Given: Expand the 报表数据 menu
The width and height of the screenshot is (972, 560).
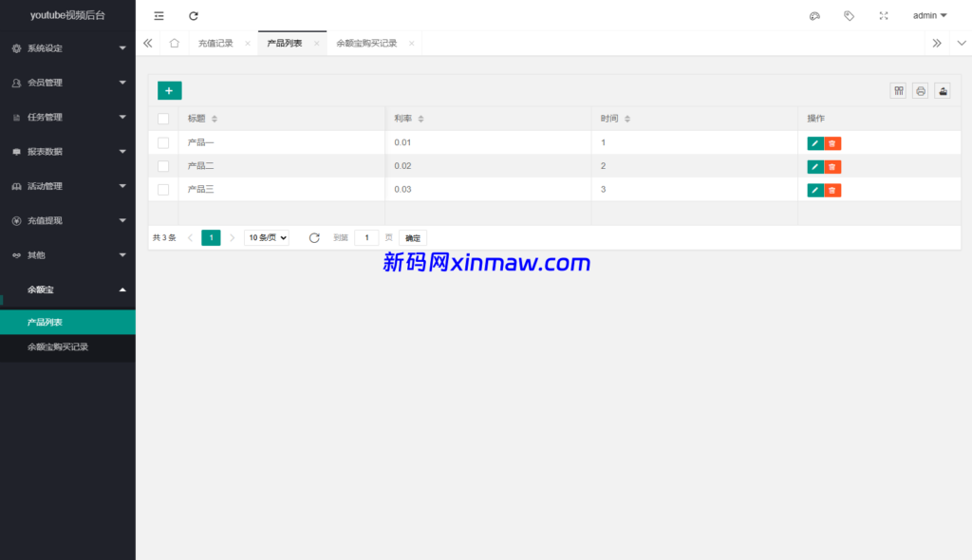Looking at the screenshot, I should 67,151.
